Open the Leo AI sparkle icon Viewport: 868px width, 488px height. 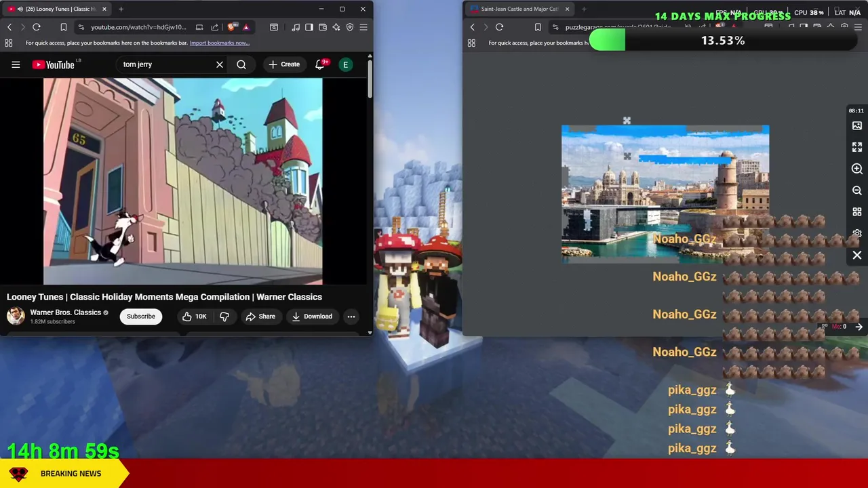click(x=336, y=27)
